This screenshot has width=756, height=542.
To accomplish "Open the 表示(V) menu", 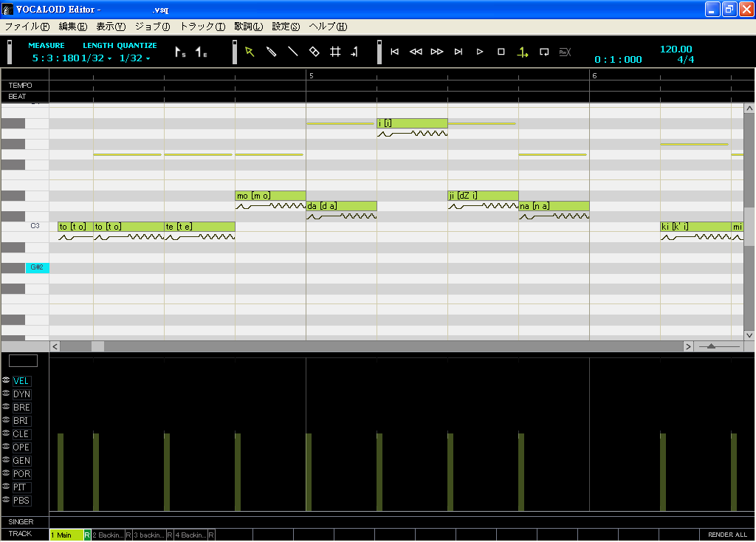I will [x=111, y=27].
